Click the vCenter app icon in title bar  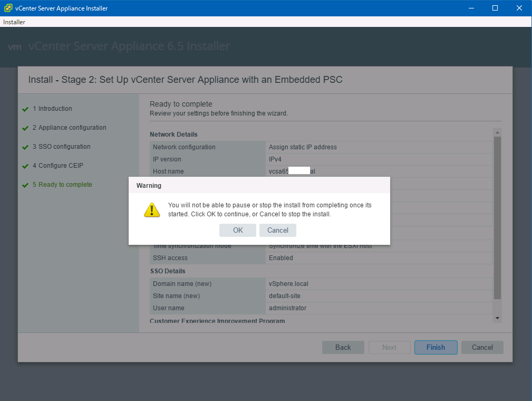(x=8, y=8)
